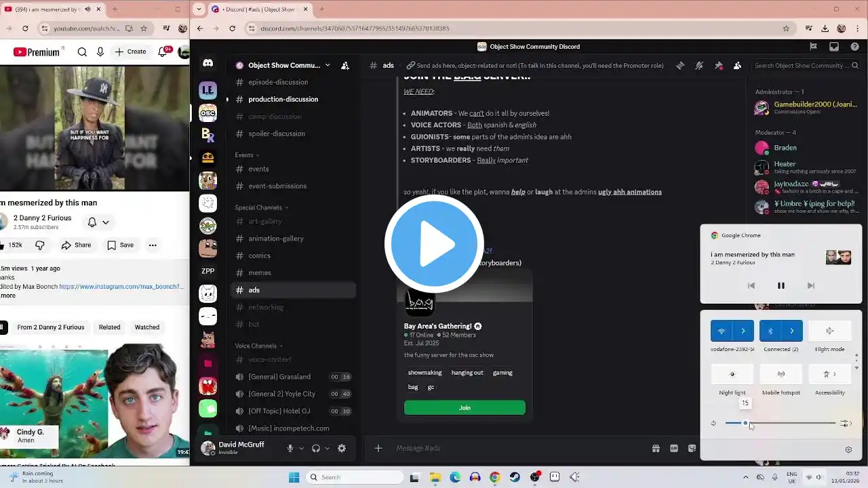The width and height of the screenshot is (868, 488).
Task: Enable Mobile hotspot quick setting
Action: click(781, 374)
